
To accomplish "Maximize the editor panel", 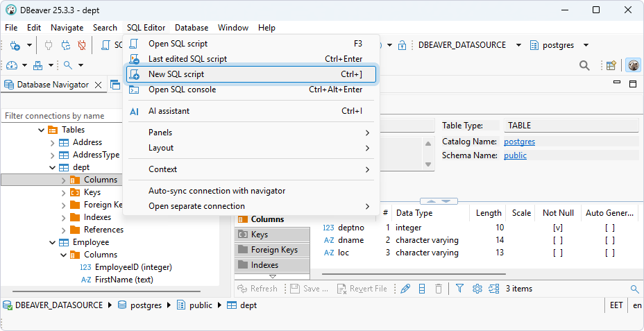I will pyautogui.click(x=632, y=84).
